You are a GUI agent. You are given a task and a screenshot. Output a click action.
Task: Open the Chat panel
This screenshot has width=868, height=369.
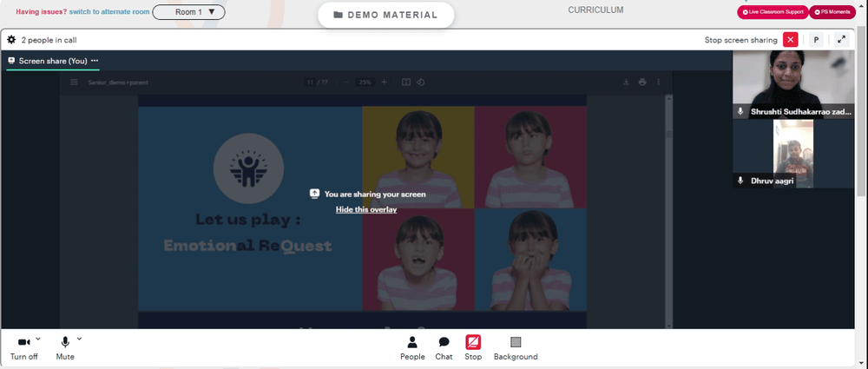point(444,348)
